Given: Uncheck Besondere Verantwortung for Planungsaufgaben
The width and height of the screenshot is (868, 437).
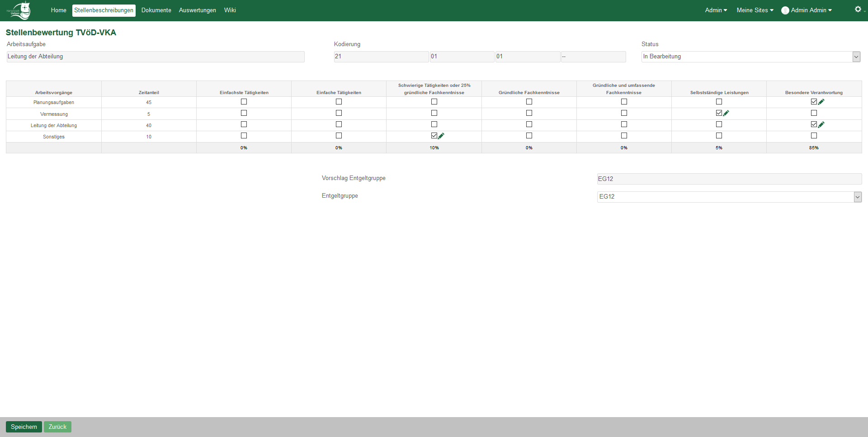Looking at the screenshot, I should 814,102.
